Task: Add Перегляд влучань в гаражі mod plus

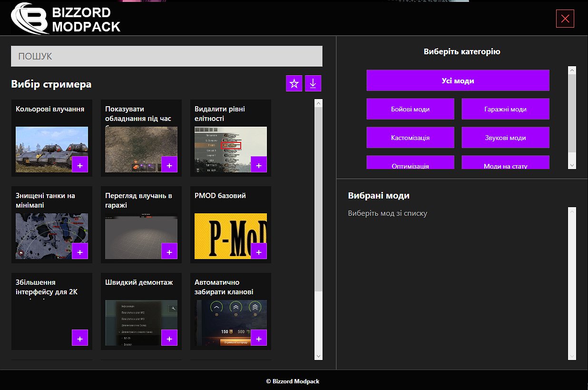Action: coord(169,251)
